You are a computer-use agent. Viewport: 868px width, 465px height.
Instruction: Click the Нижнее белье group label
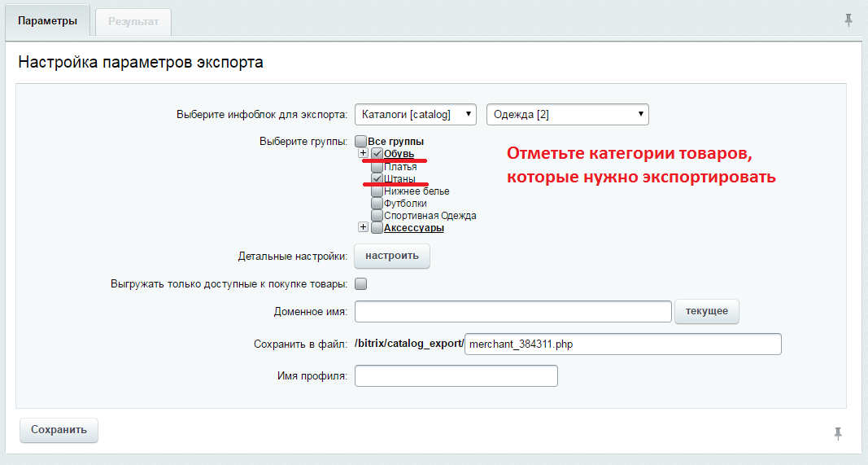[417, 191]
